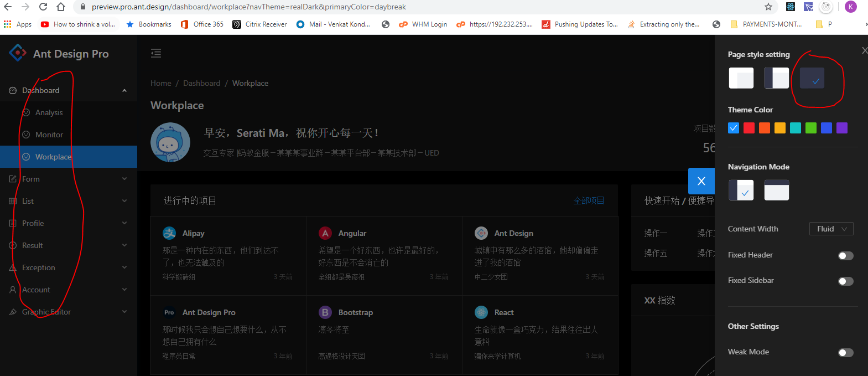
Task: Open the Office 365 bookmark
Action: [202, 24]
